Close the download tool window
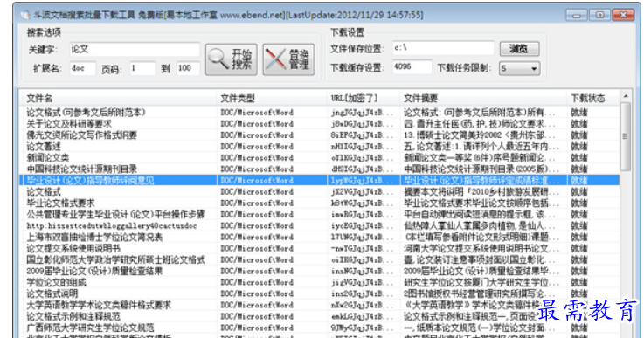This screenshot has height=338, width=644. pos(623,15)
